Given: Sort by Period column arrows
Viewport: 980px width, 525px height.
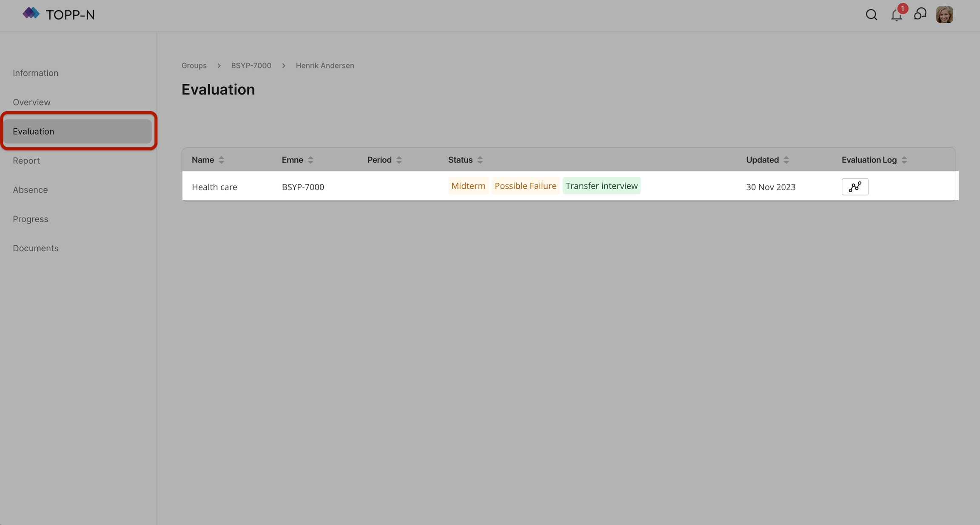Looking at the screenshot, I should pyautogui.click(x=399, y=160).
